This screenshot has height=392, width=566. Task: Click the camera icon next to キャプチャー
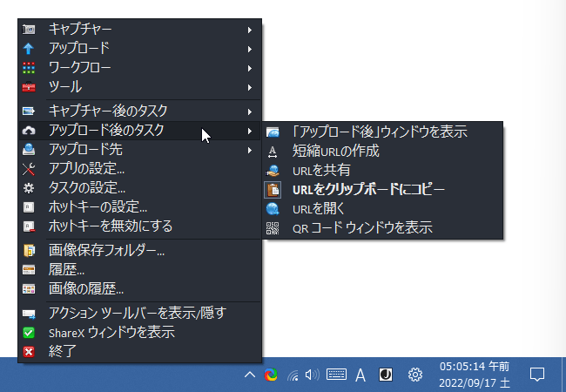(29, 29)
